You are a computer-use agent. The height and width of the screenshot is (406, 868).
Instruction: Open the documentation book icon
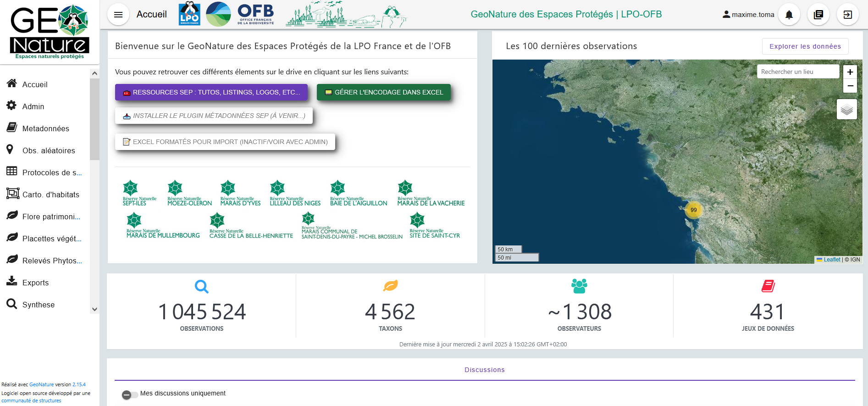click(x=818, y=15)
